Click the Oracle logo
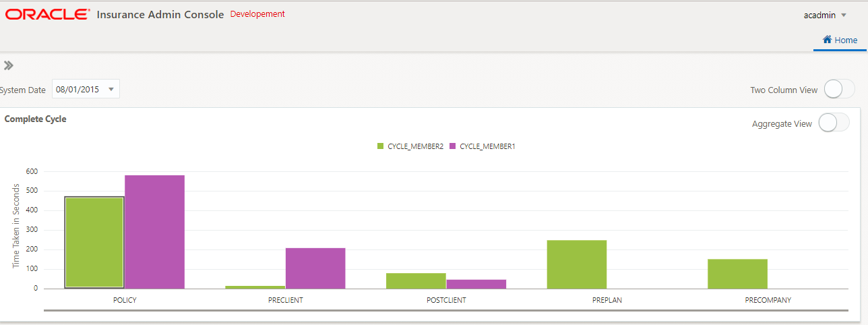Image resolution: width=868 pixels, height=325 pixels. 47,14
